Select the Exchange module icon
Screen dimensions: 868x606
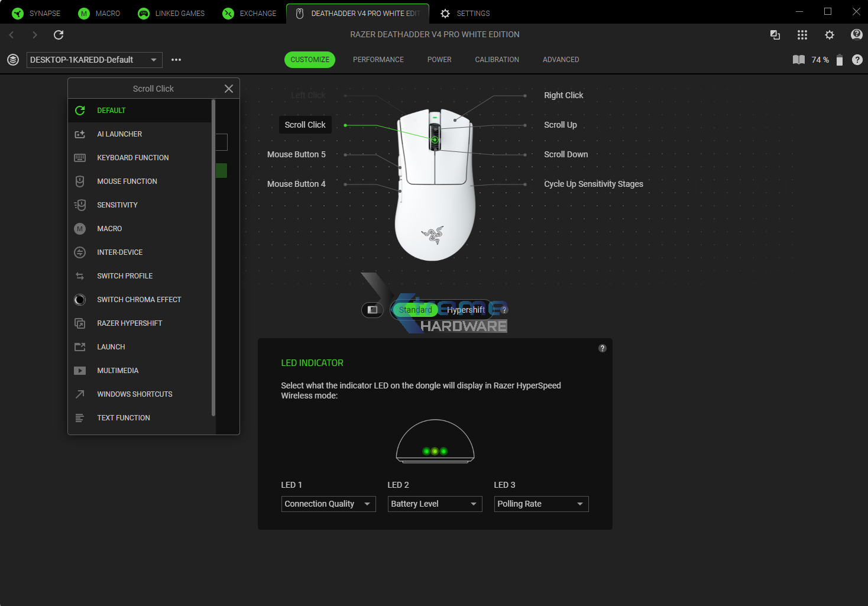[x=228, y=13]
